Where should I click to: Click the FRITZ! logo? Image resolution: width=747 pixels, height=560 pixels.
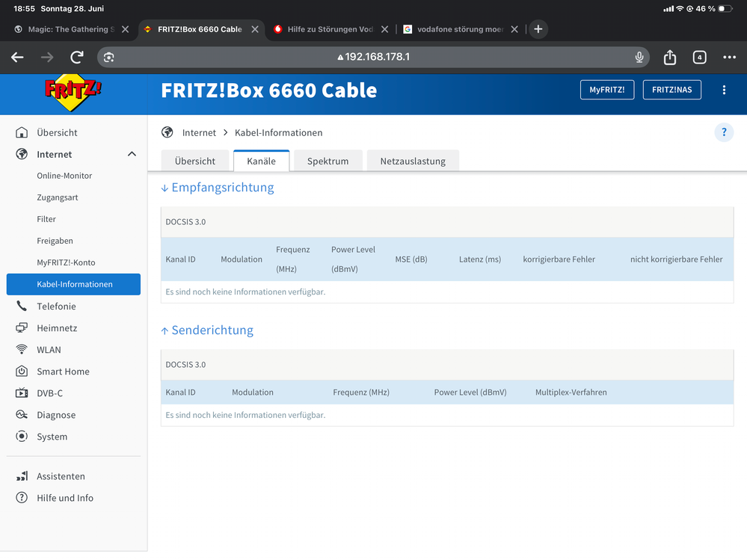(73, 93)
